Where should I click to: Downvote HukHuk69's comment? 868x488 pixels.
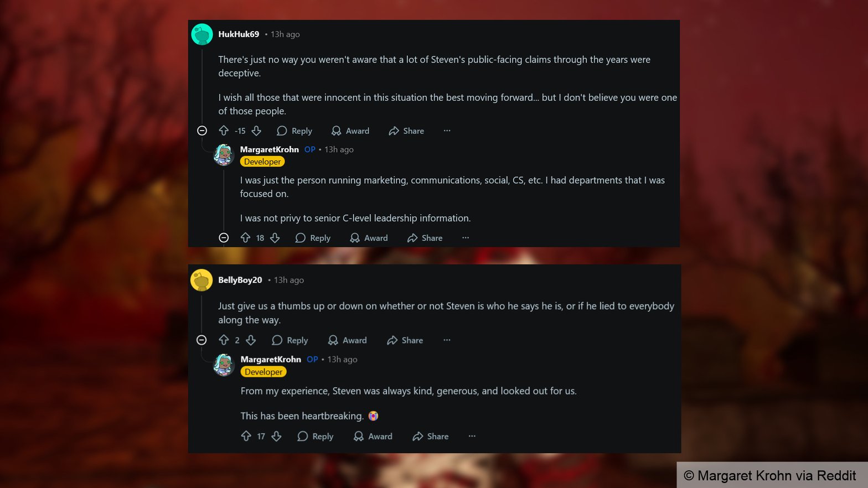click(x=256, y=131)
